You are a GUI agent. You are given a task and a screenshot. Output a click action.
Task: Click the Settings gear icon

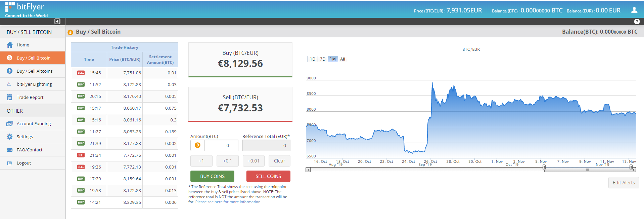tap(10, 137)
